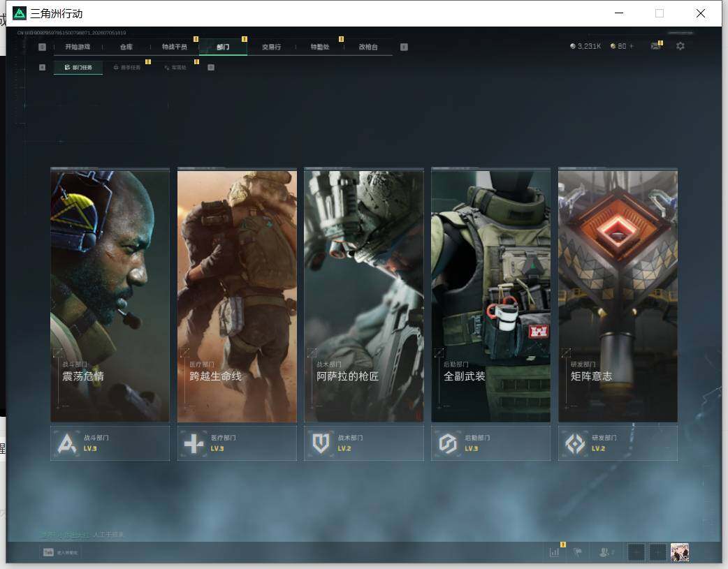Click the stats chart icon in bottom bar
728x569 pixels.
pos(554,552)
